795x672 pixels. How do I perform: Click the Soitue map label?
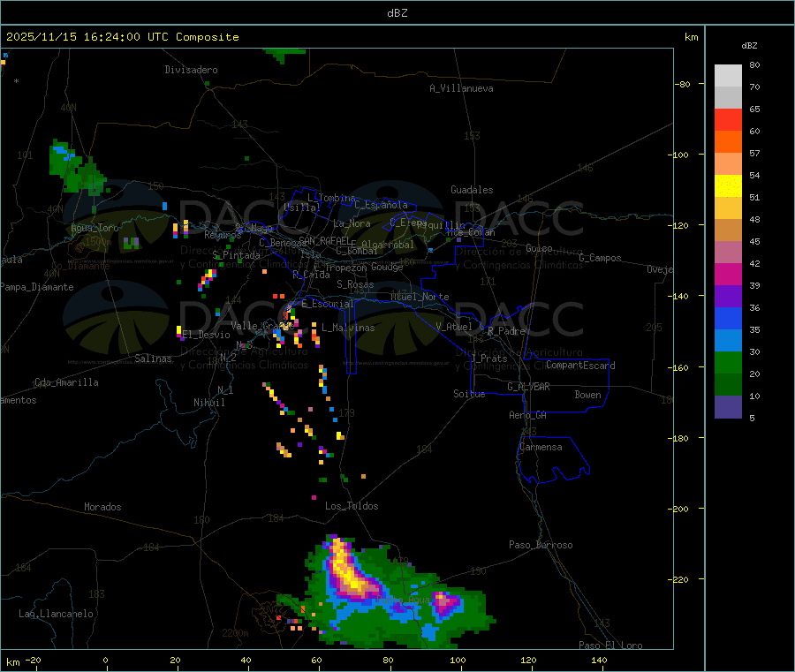click(469, 394)
